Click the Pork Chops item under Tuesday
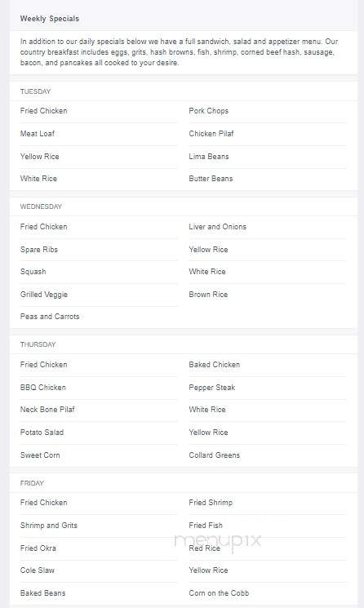Image resolution: width=364 pixels, height=608 pixels. tap(209, 111)
